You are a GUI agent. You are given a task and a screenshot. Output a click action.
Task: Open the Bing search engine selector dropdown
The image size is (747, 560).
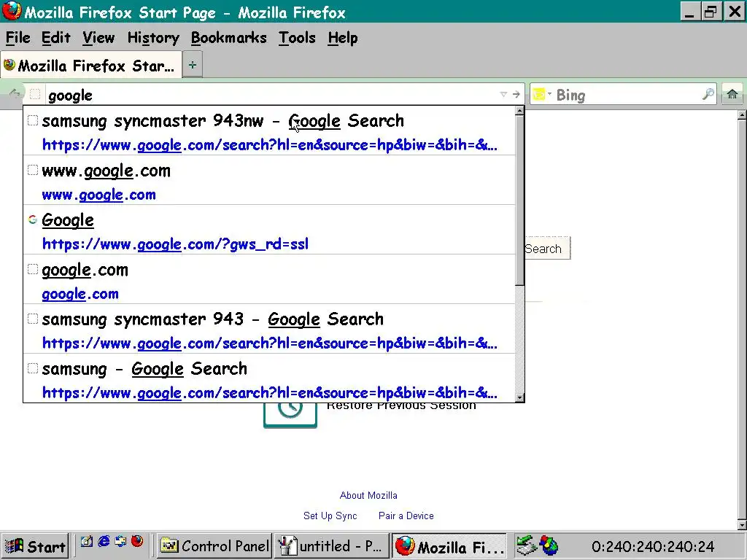pos(542,94)
